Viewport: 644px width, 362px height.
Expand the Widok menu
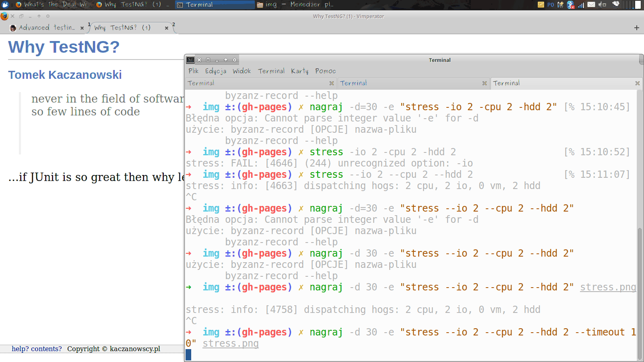tap(242, 71)
